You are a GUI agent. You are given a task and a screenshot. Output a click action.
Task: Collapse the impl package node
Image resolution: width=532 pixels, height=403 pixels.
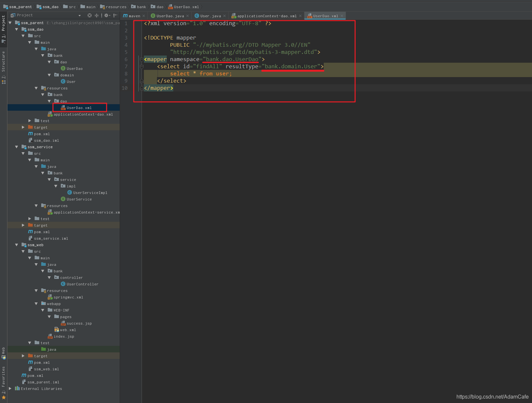pos(56,186)
